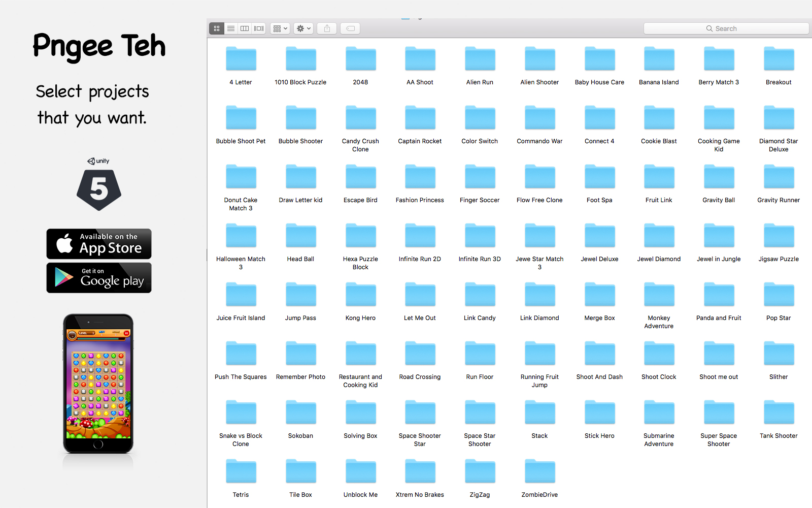This screenshot has width=812, height=508.
Task: Open the gear Action menu
Action: pos(303,28)
